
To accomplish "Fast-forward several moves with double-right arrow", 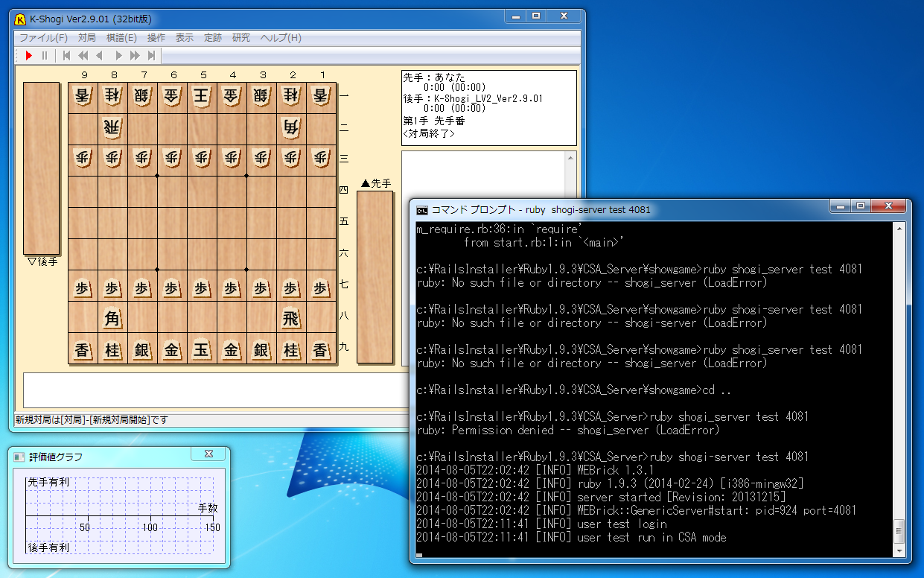I will click(x=135, y=55).
